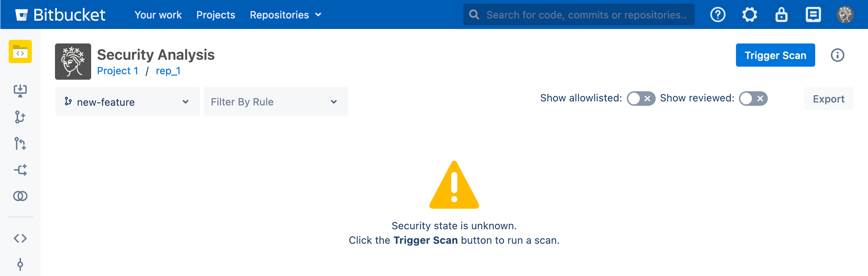Open the Administration gear icon

(749, 15)
